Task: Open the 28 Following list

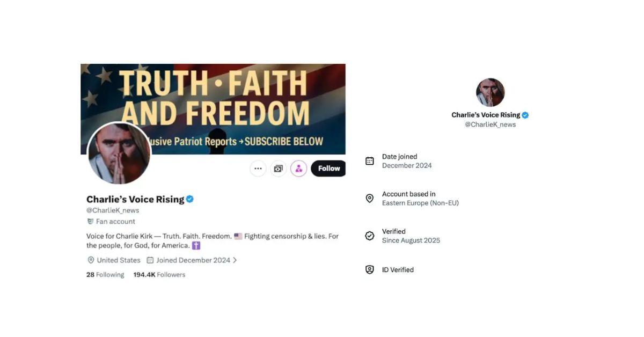Action: (105, 274)
